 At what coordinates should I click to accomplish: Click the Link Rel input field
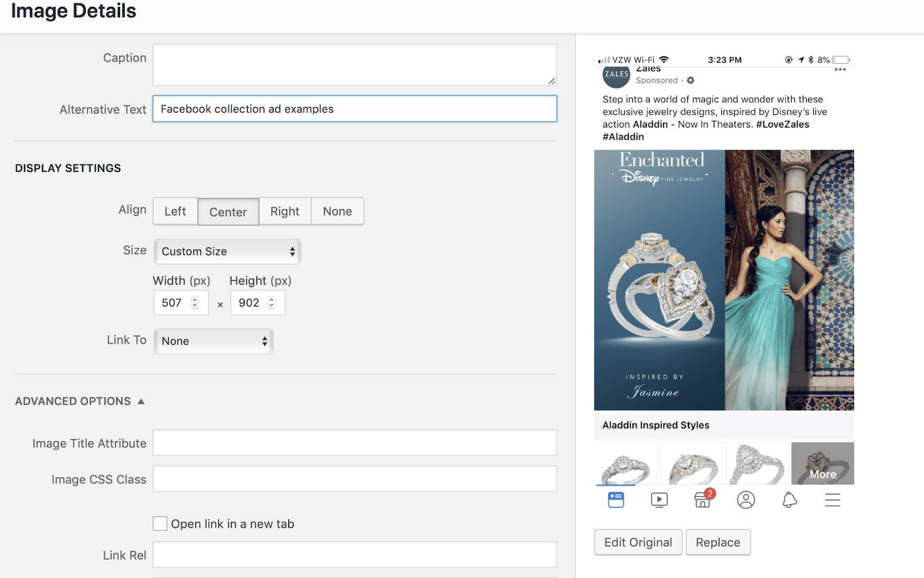(355, 554)
